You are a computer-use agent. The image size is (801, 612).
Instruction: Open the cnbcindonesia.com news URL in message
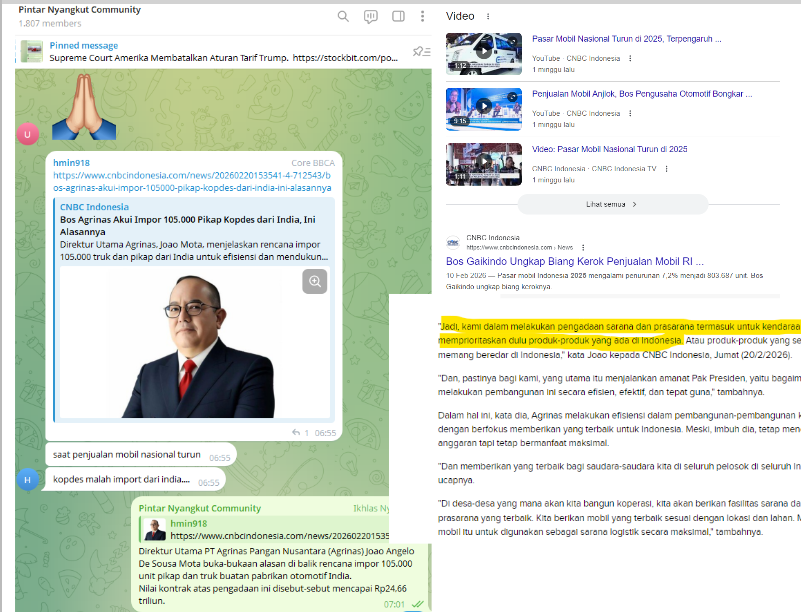(192, 181)
